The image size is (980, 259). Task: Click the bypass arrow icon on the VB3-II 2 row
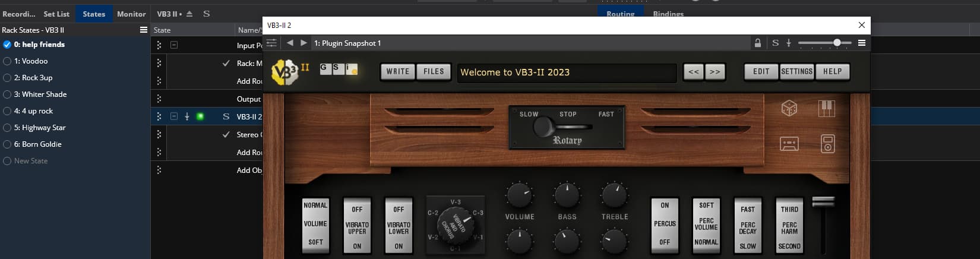pyautogui.click(x=186, y=116)
